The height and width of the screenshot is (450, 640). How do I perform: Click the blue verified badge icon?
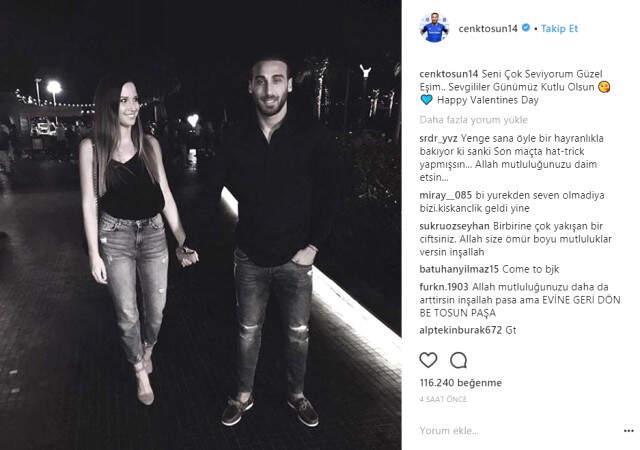pos(526,28)
